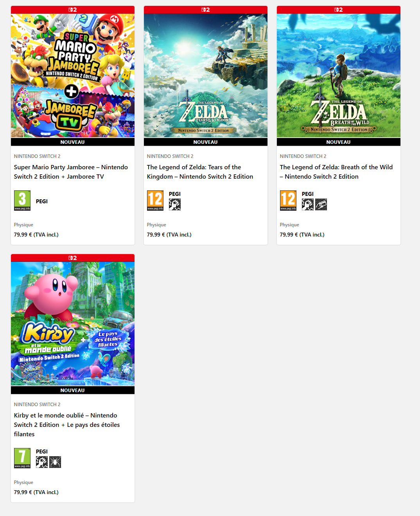This screenshot has width=420, height=516.
Task: Click the violence descriptor icon on Breath of the Wild
Action: point(308,204)
